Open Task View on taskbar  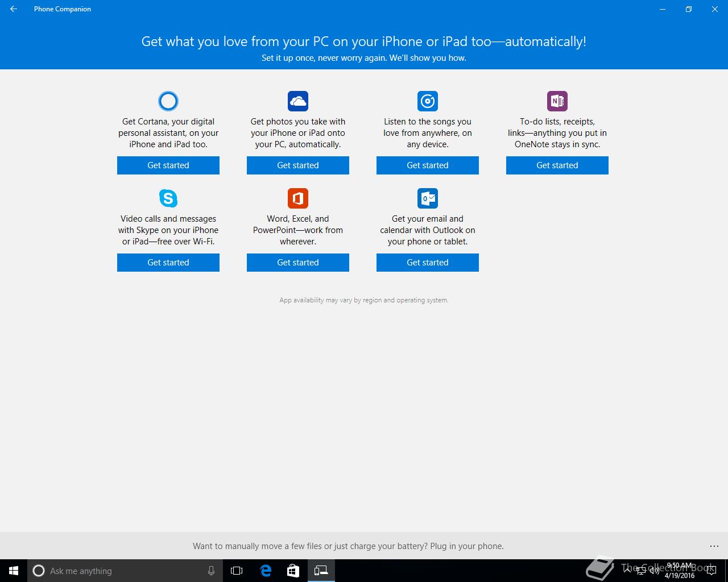click(237, 571)
